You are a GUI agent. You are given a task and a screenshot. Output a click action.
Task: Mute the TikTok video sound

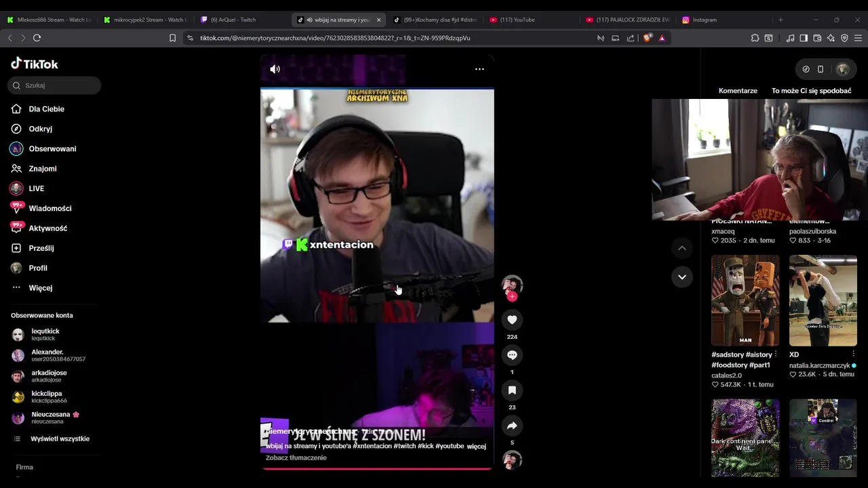coord(275,69)
